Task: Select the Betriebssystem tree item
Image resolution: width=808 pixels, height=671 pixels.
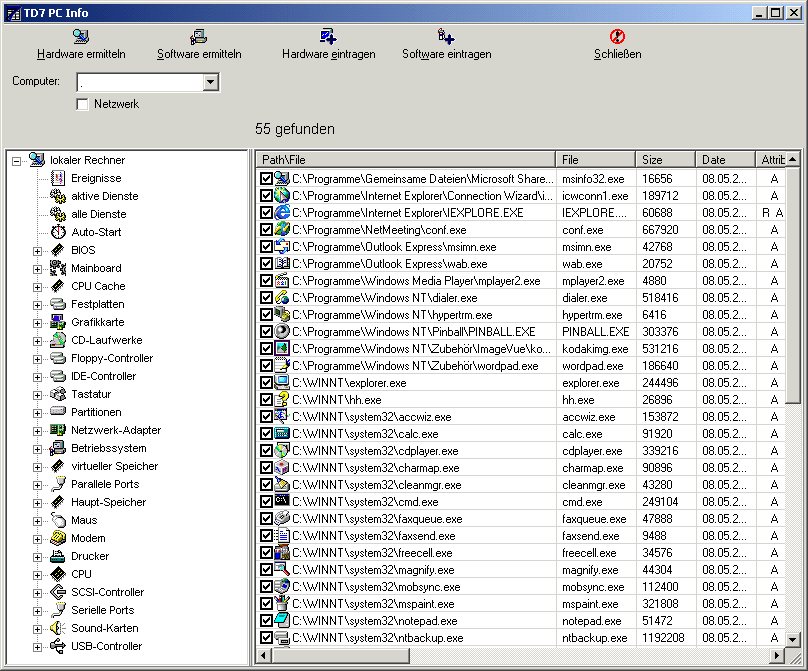Action: [x=108, y=448]
